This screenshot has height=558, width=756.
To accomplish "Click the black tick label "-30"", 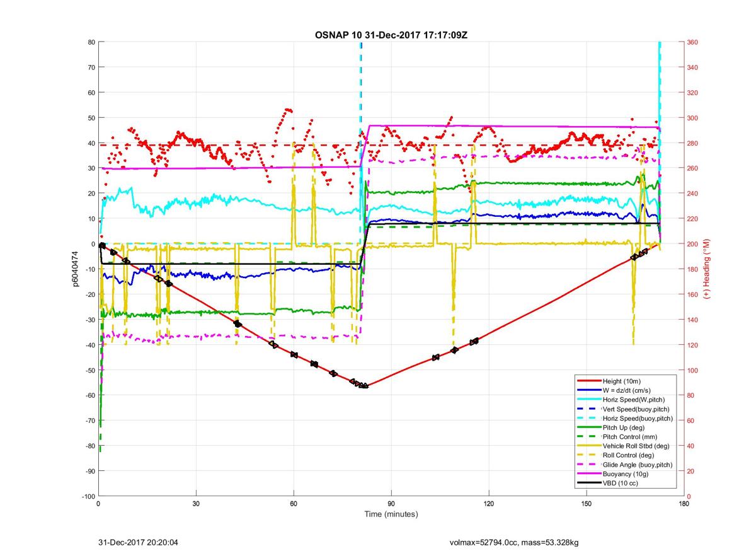I will [x=89, y=320].
